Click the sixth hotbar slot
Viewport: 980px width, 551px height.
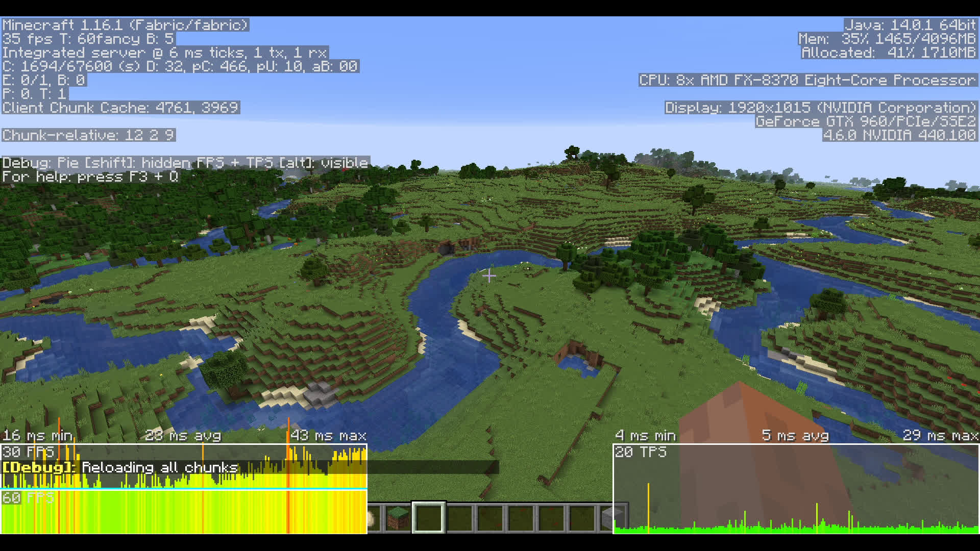521,518
